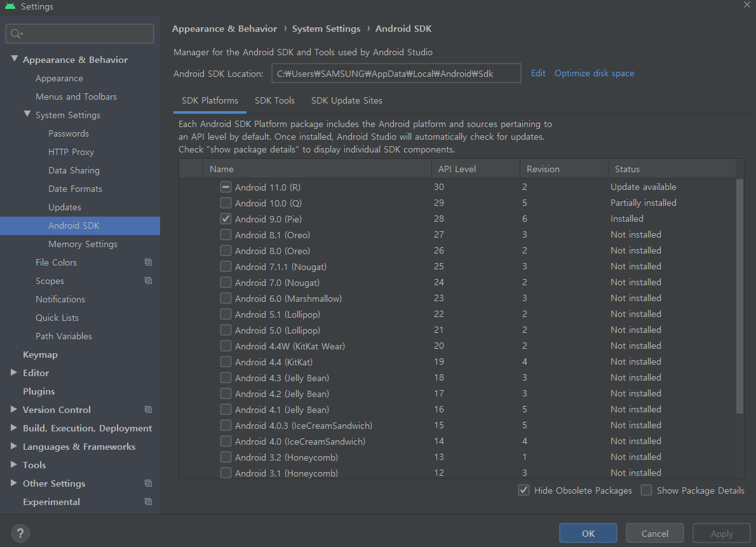Click the project-level icon beside Scopes

(x=149, y=280)
